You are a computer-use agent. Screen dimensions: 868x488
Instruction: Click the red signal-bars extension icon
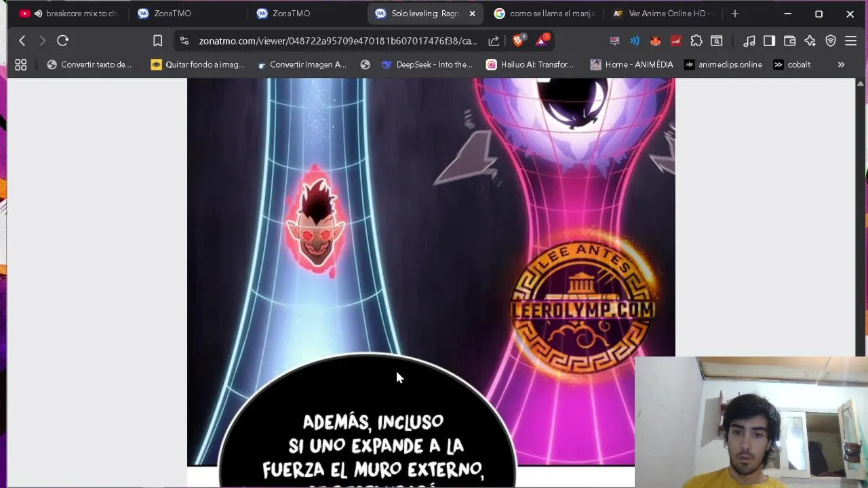(x=675, y=41)
